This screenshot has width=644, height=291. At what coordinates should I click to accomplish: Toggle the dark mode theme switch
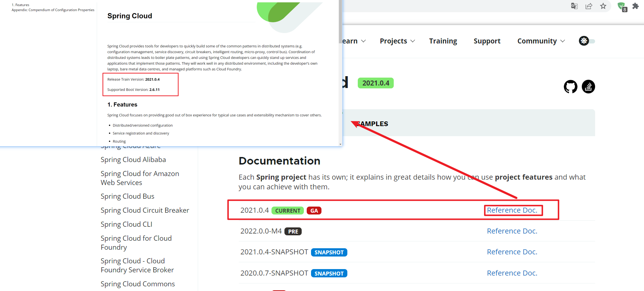(x=587, y=41)
